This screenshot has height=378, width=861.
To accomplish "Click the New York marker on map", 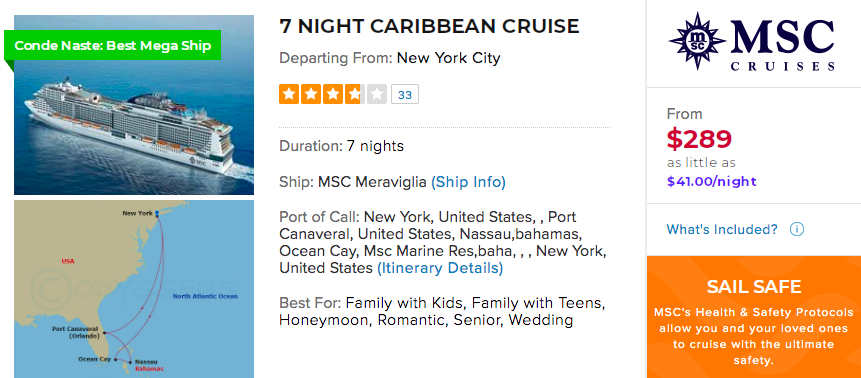I will [156, 213].
